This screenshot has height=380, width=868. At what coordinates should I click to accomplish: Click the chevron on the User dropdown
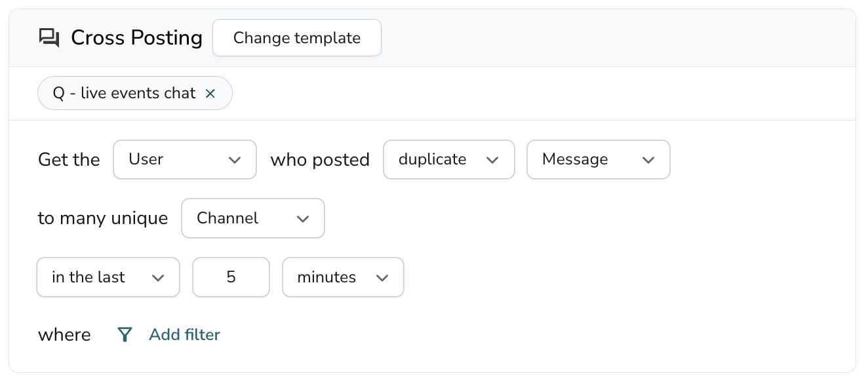[236, 159]
